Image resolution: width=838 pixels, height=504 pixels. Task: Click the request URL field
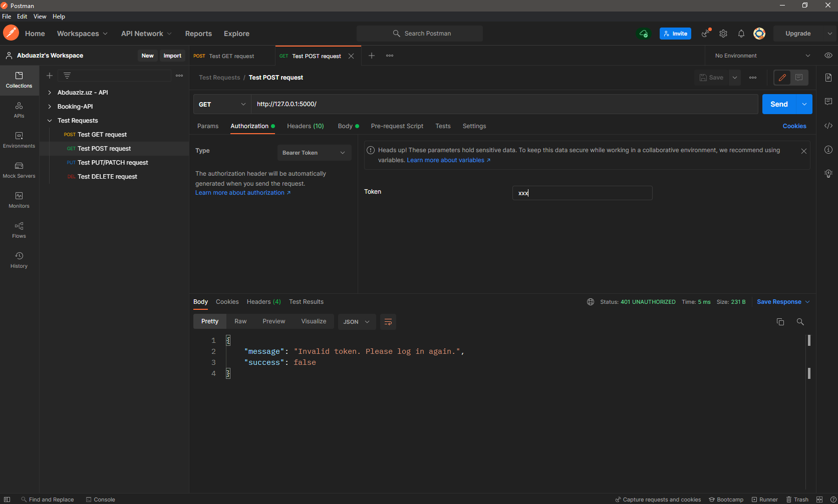tap(504, 104)
